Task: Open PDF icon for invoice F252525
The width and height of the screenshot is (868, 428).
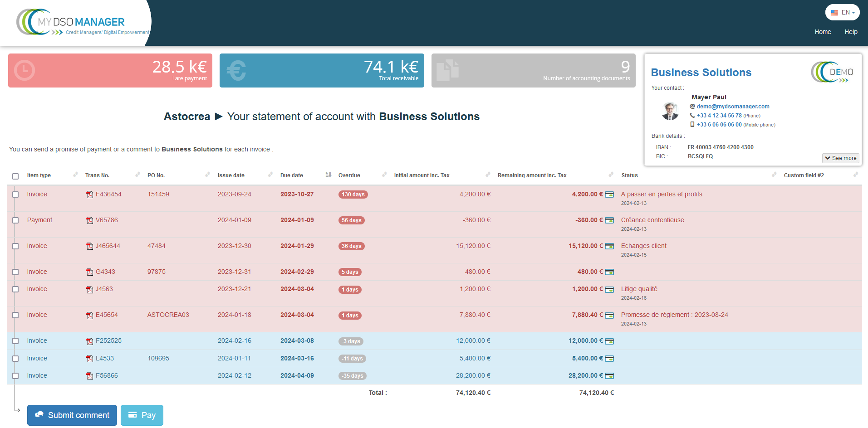Action: (89, 341)
